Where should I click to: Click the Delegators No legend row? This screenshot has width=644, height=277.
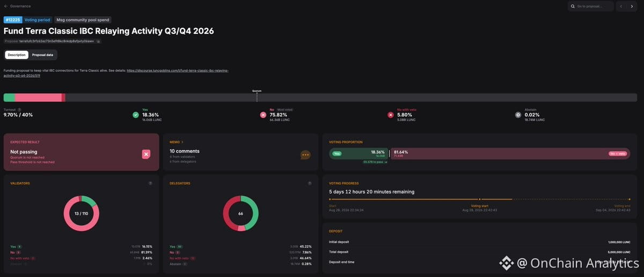240,252
